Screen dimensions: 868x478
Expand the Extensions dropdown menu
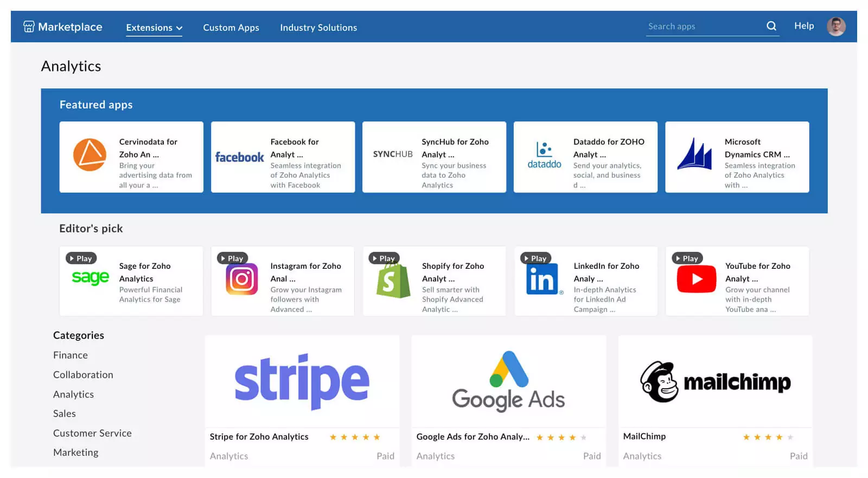click(154, 28)
